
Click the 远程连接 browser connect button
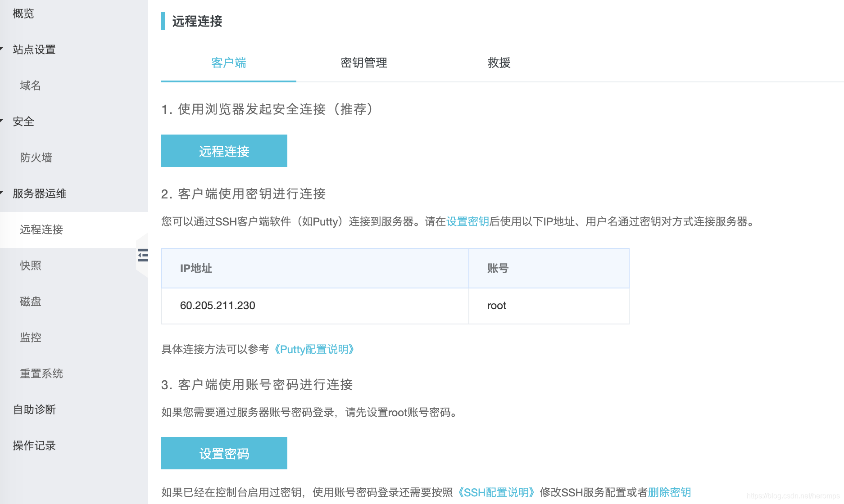224,151
